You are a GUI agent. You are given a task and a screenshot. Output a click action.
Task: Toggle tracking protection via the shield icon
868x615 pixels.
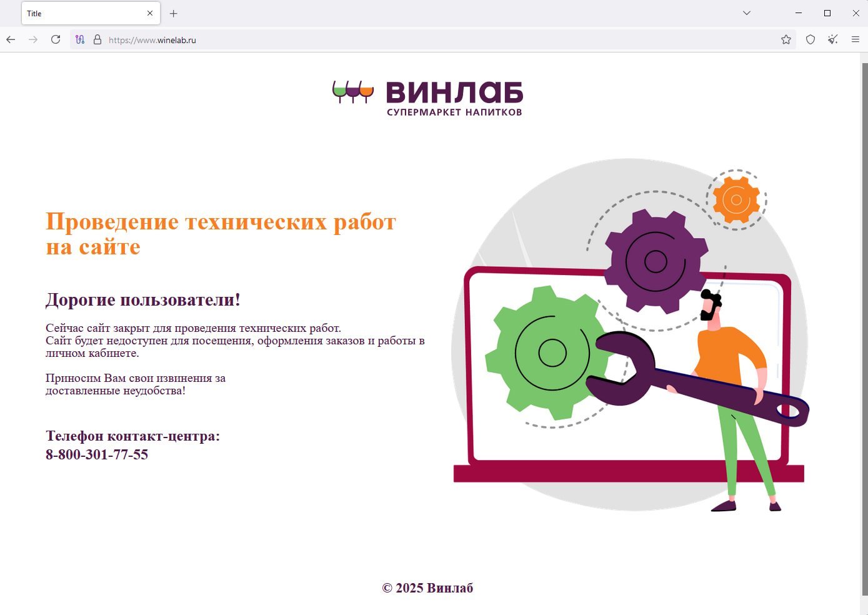(810, 39)
